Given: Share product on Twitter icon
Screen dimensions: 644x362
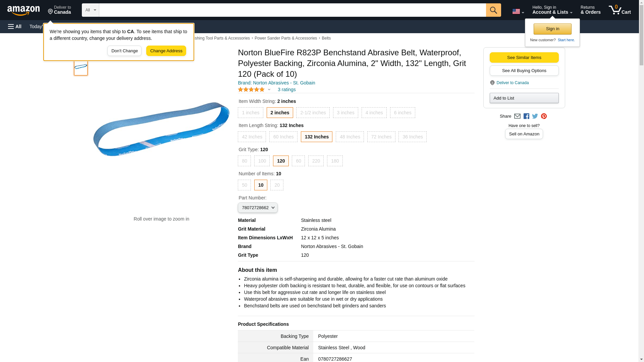Looking at the screenshot, I should [535, 116].
